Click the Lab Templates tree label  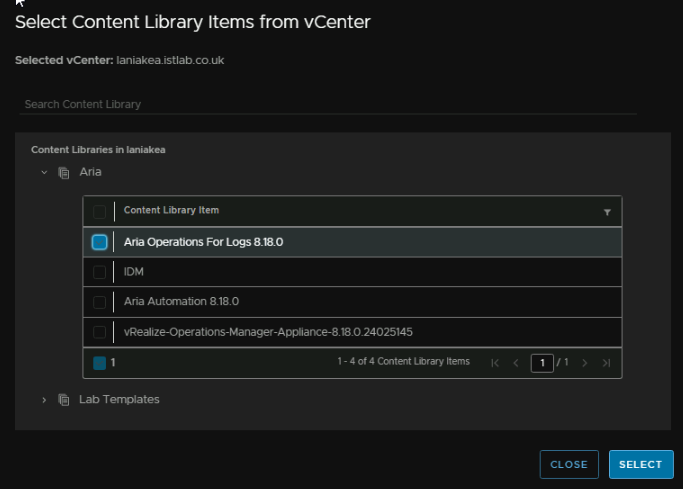[119, 399]
